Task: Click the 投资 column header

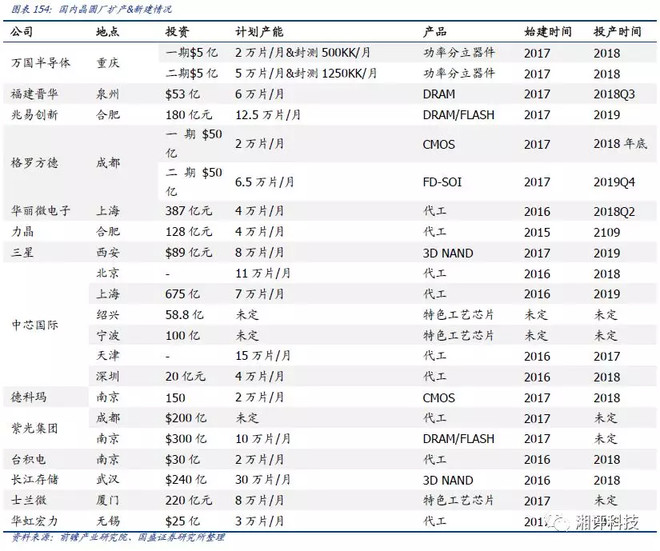Action: (177, 32)
